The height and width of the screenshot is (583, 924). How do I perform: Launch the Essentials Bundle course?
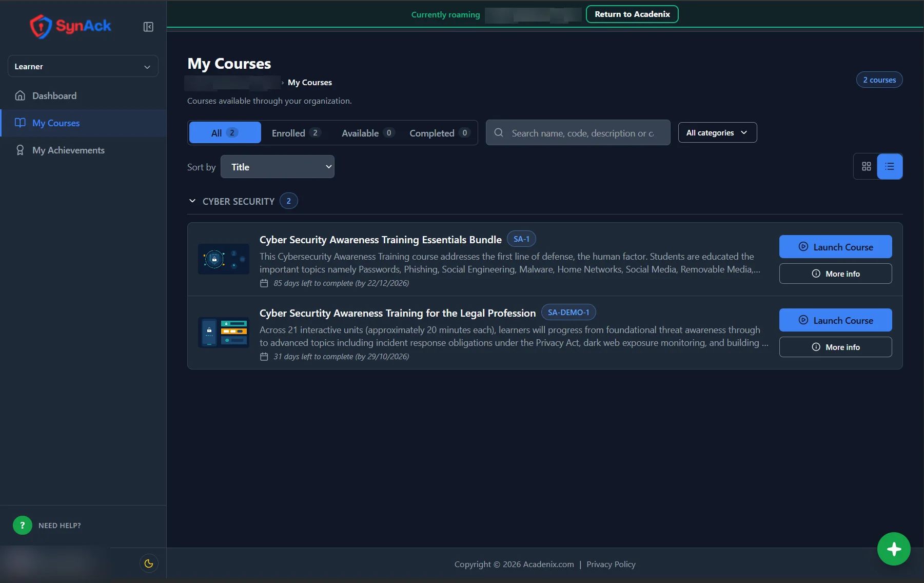(835, 247)
